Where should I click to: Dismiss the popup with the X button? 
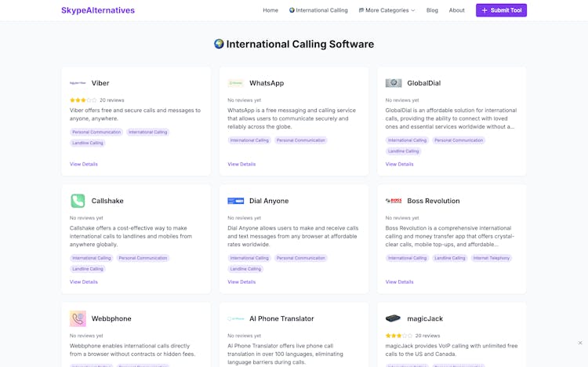pyautogui.click(x=580, y=343)
